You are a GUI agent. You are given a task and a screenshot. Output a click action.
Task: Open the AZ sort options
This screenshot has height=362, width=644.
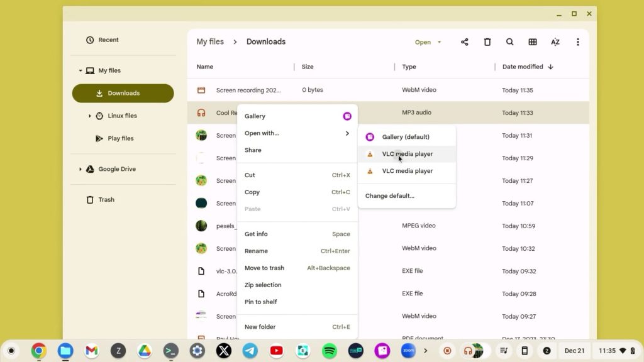pos(555,42)
